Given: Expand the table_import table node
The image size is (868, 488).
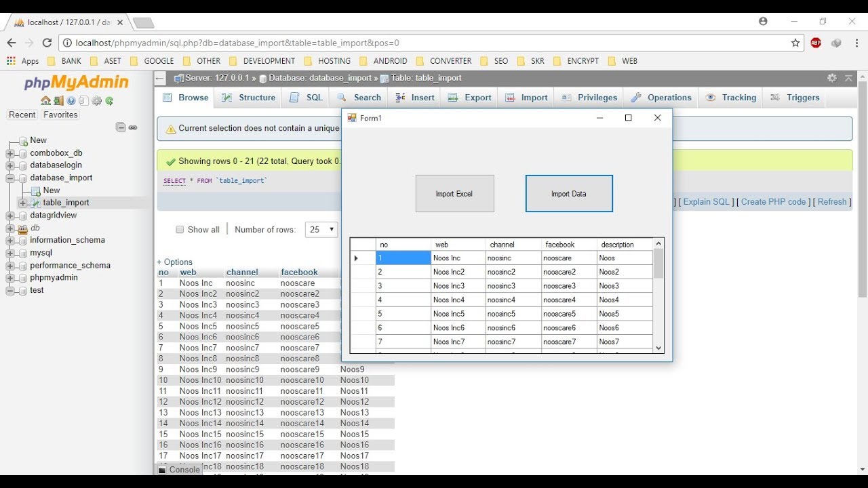Looking at the screenshot, I should (x=23, y=203).
